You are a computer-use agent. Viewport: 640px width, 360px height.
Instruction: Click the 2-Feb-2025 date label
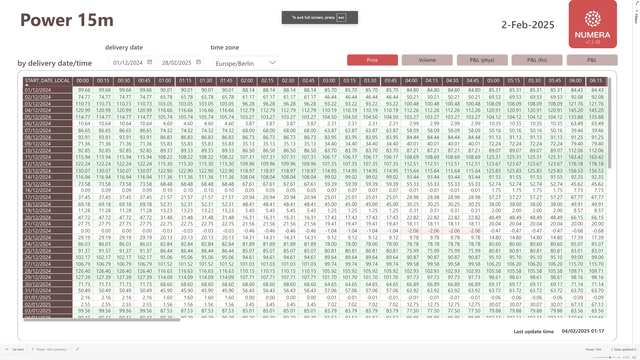(x=528, y=25)
